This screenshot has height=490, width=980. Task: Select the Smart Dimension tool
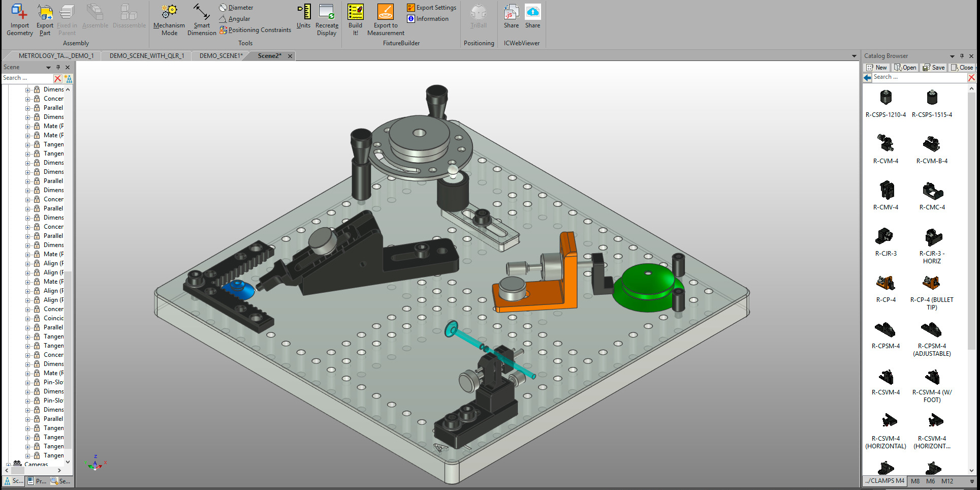[202, 12]
